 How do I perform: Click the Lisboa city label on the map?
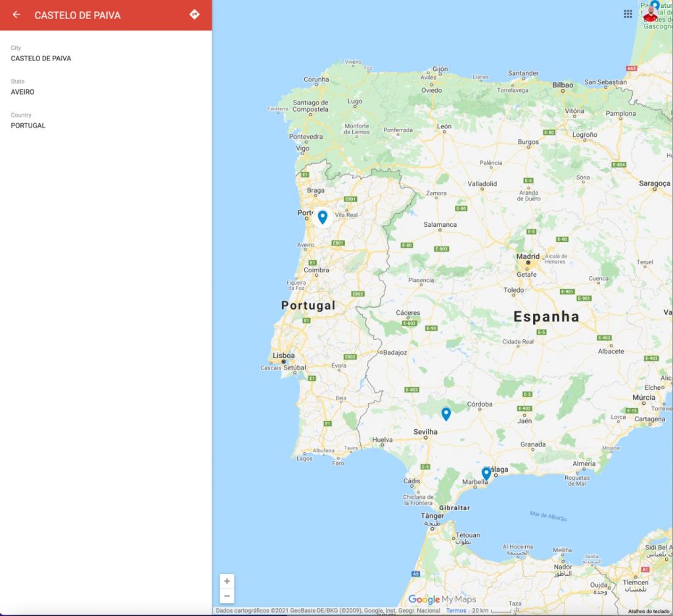(283, 356)
